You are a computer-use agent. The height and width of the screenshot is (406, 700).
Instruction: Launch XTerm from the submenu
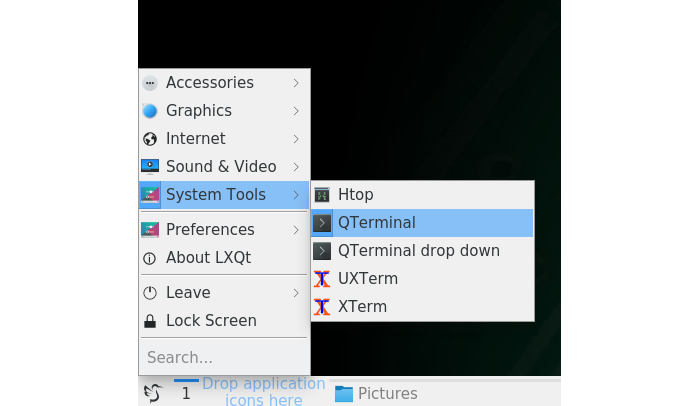click(422, 307)
